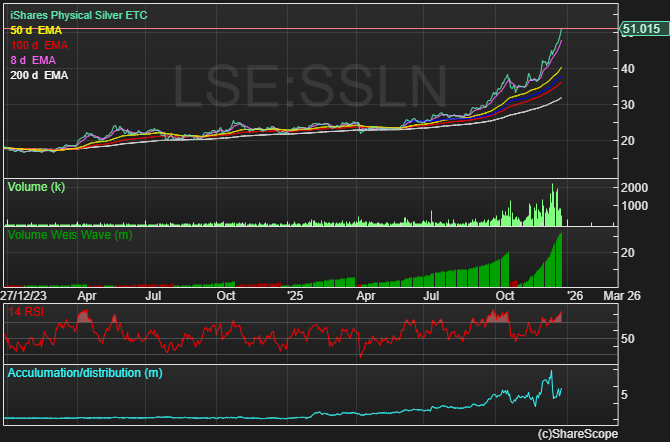670x442 pixels.
Task: Select the Volume (k) panel label
Action: point(37,187)
